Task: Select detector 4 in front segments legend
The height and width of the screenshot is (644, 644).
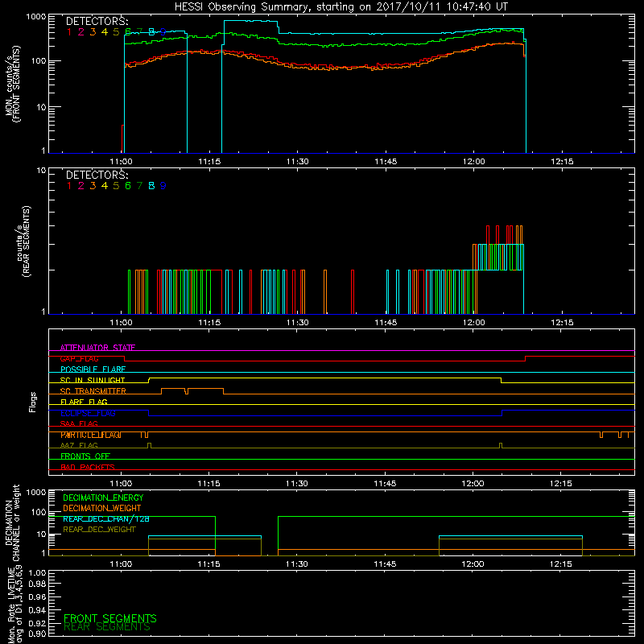Action: pyautogui.click(x=105, y=32)
